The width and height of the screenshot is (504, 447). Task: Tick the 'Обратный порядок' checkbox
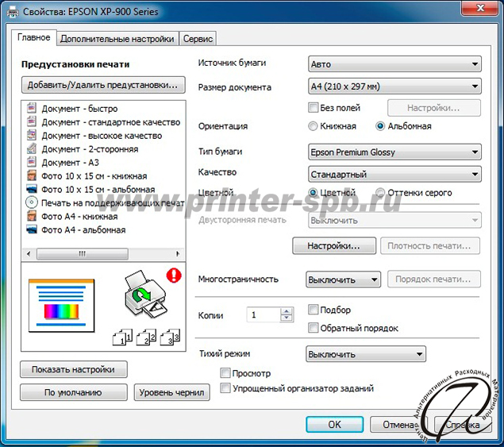click(x=313, y=328)
